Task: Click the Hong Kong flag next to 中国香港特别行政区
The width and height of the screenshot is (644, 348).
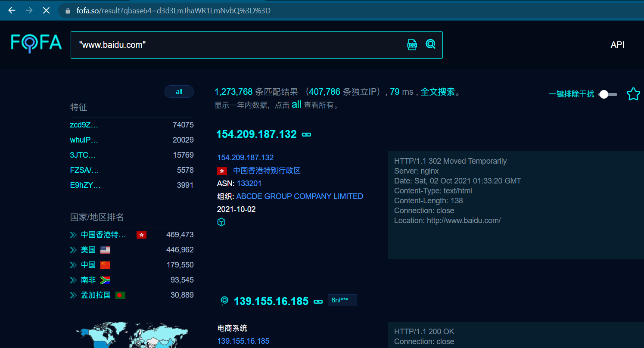Action: [222, 171]
